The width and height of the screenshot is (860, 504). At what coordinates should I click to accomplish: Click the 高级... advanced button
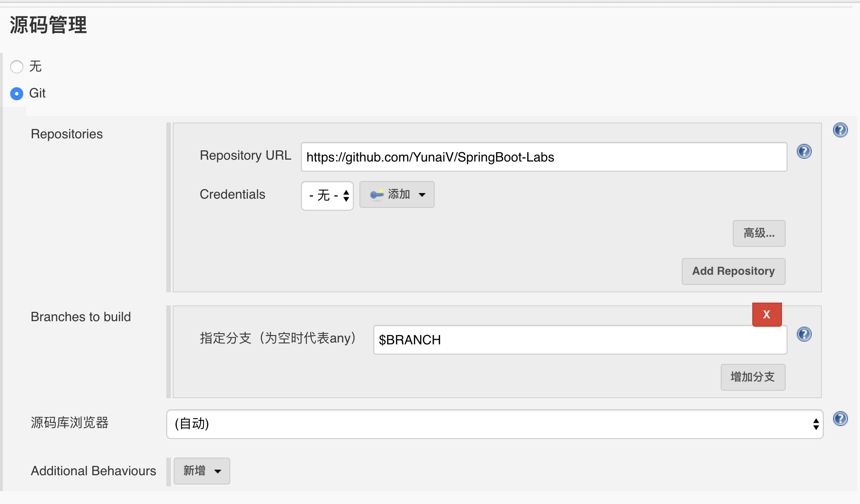[x=759, y=233]
